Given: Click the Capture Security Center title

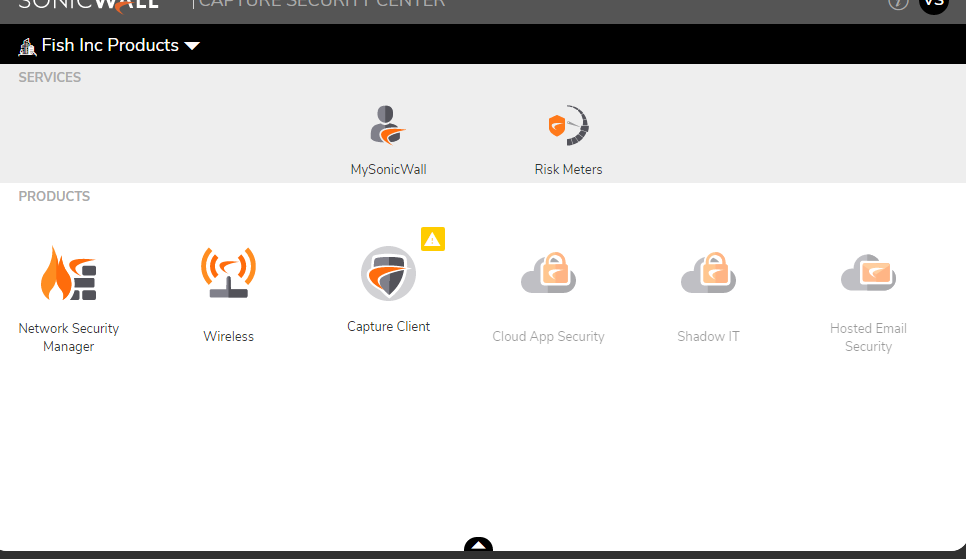Looking at the screenshot, I should 322,4.
